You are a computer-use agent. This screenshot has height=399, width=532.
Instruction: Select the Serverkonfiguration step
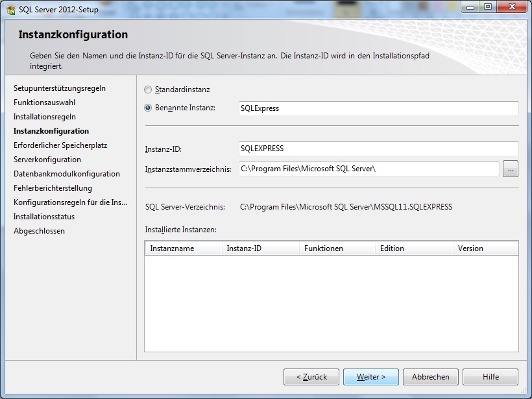tap(47, 160)
